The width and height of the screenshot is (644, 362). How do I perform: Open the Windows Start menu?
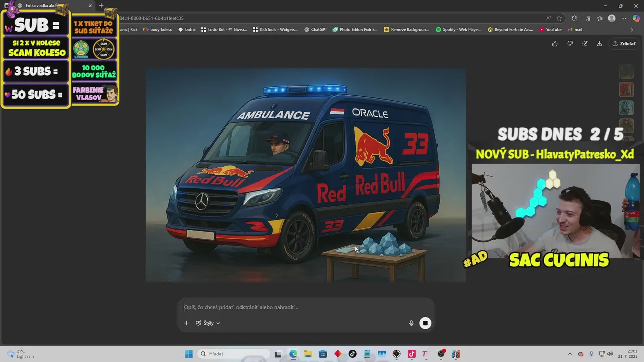189,354
